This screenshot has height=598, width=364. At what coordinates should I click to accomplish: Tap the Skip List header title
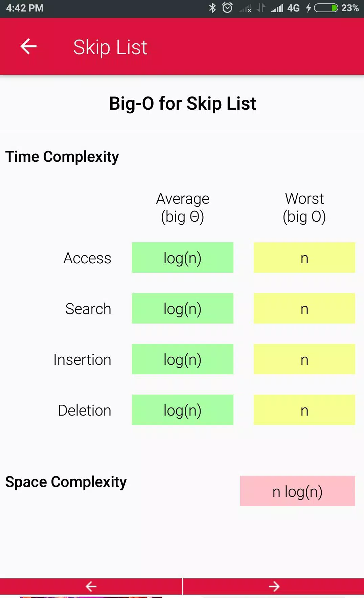(110, 47)
